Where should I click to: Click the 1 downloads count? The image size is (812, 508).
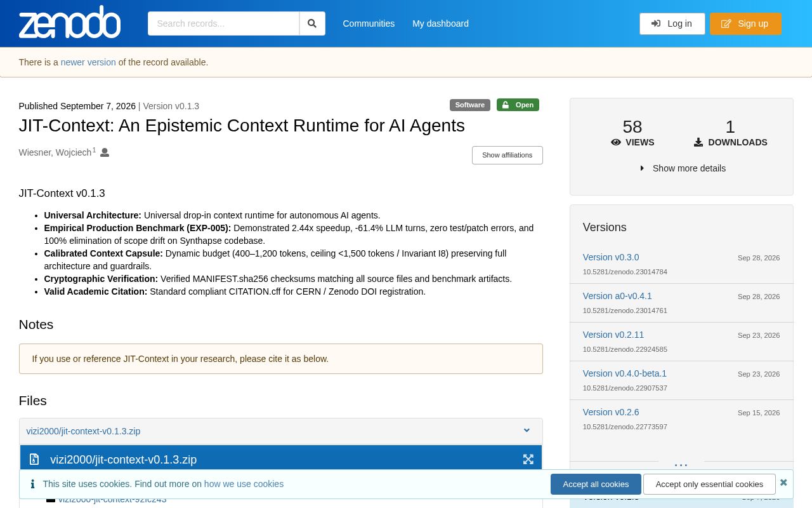coord(730,127)
